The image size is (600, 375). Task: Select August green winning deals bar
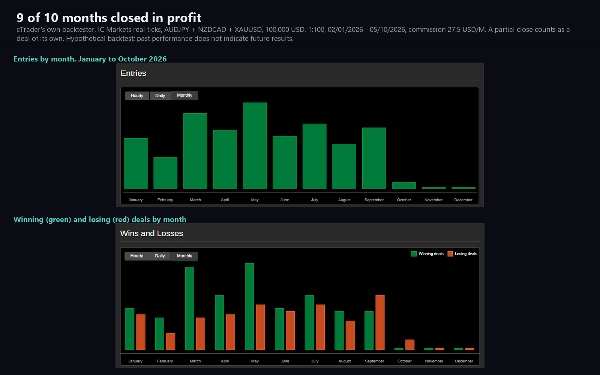[339, 331]
